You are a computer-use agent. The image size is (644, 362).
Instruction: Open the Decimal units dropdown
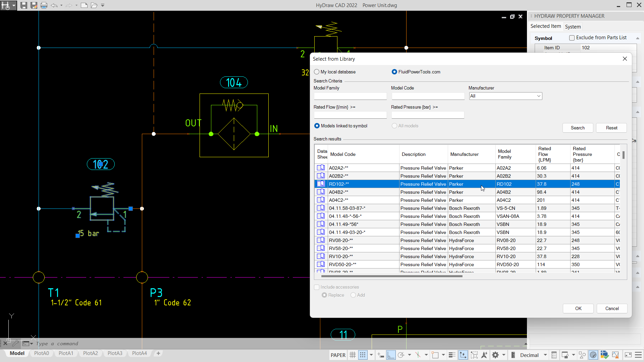point(545,355)
